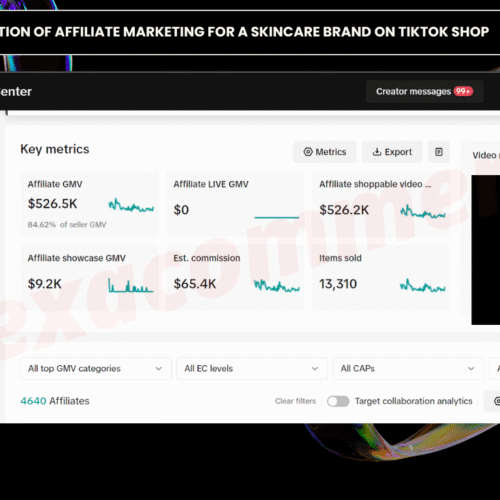Open the All top GMV categories dropdown
The image size is (500, 500).
click(x=96, y=368)
